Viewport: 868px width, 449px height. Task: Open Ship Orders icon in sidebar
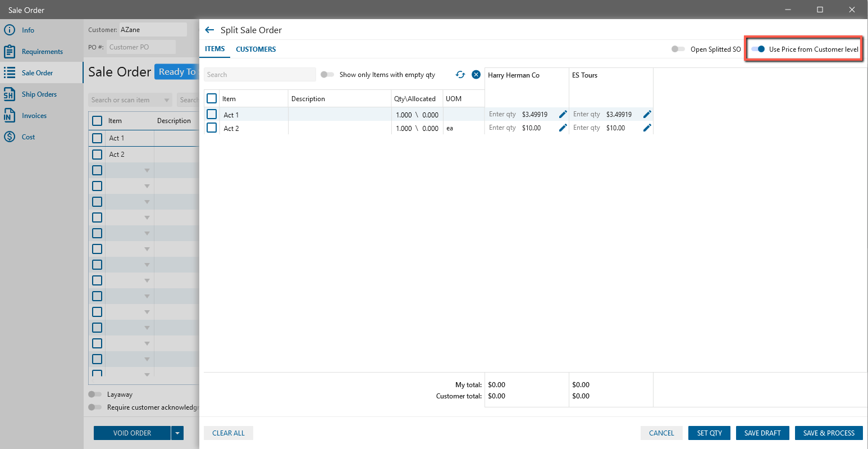tap(10, 94)
